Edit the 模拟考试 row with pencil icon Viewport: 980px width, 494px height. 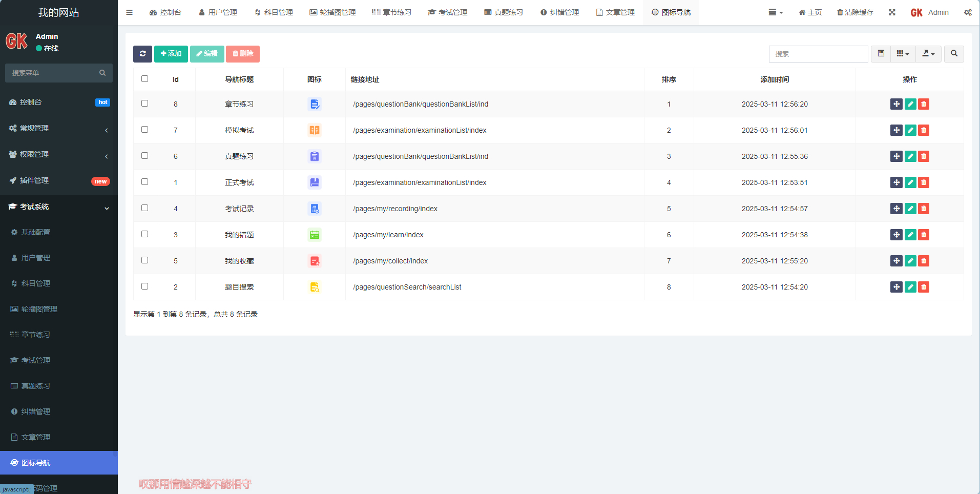point(910,130)
